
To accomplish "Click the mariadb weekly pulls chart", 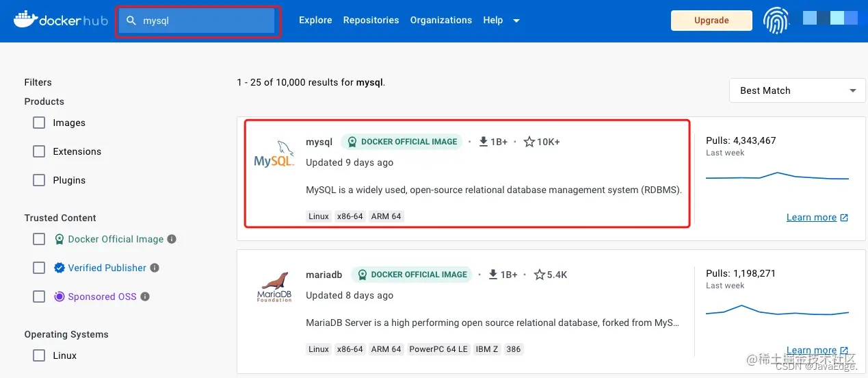I will [778, 311].
